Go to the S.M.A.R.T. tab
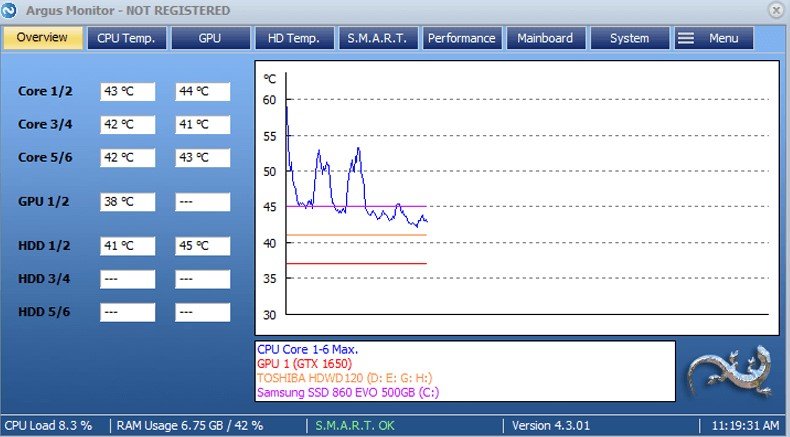 coord(377,38)
